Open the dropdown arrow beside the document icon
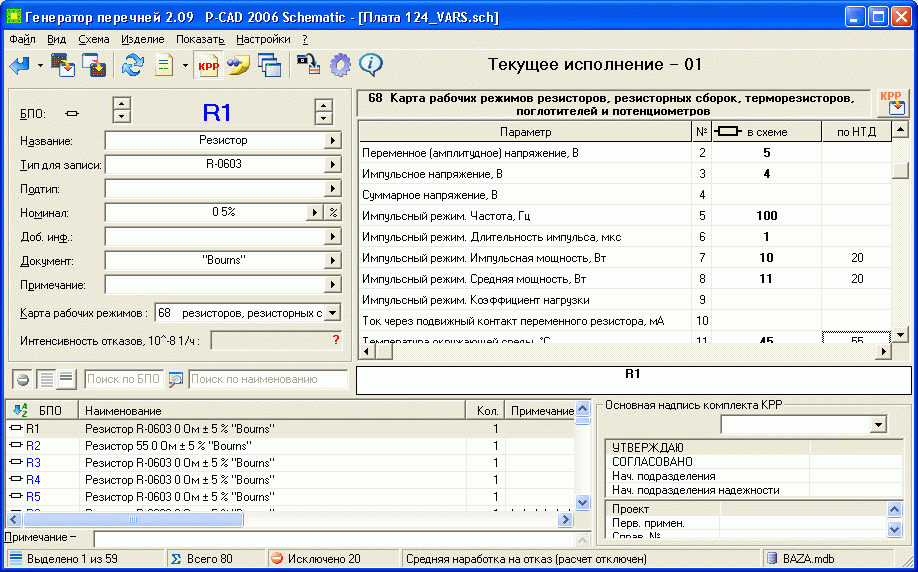This screenshot has width=918, height=572. pos(185,66)
